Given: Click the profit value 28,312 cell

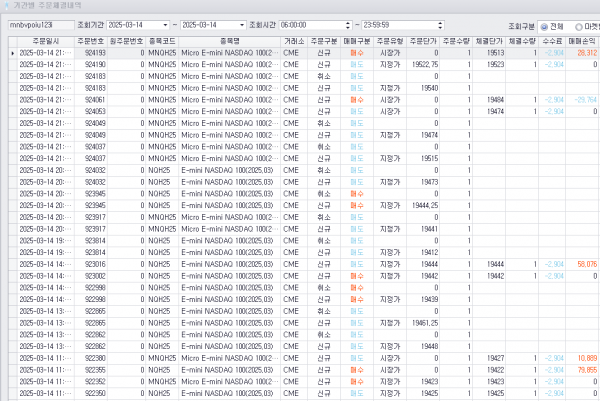Looking at the screenshot, I should coord(582,53).
